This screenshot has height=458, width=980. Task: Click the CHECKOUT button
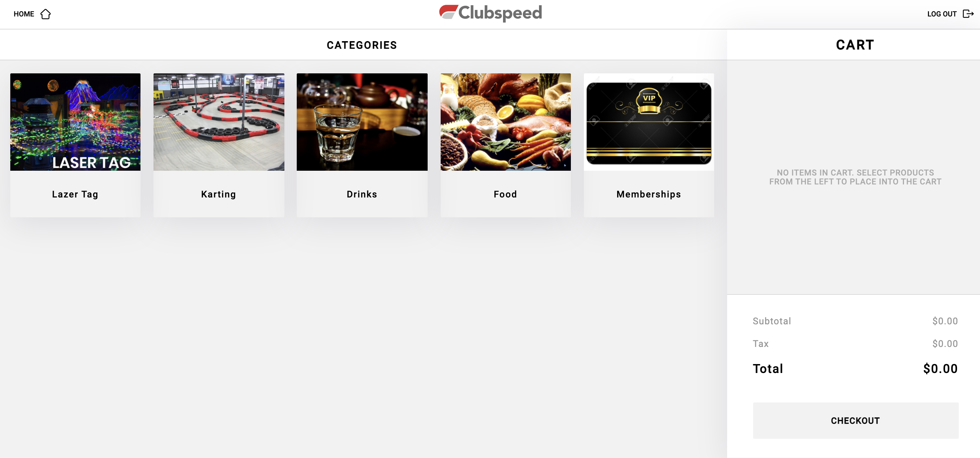856,421
